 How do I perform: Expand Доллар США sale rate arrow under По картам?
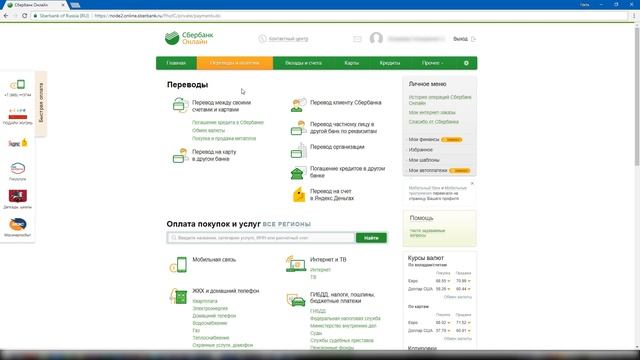point(469,331)
